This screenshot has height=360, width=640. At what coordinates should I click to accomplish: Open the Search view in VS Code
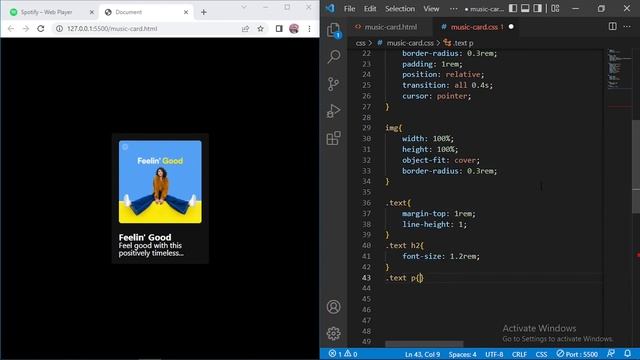coord(333,57)
